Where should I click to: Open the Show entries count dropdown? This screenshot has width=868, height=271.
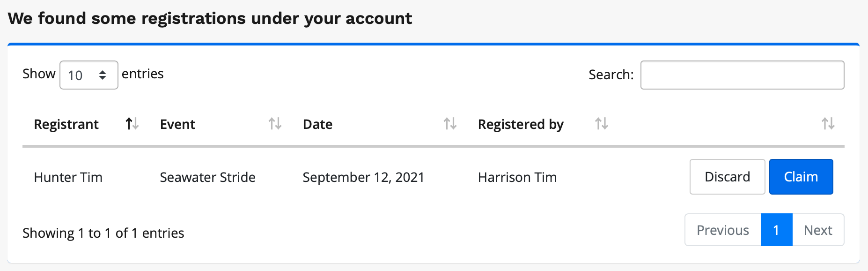(88, 75)
